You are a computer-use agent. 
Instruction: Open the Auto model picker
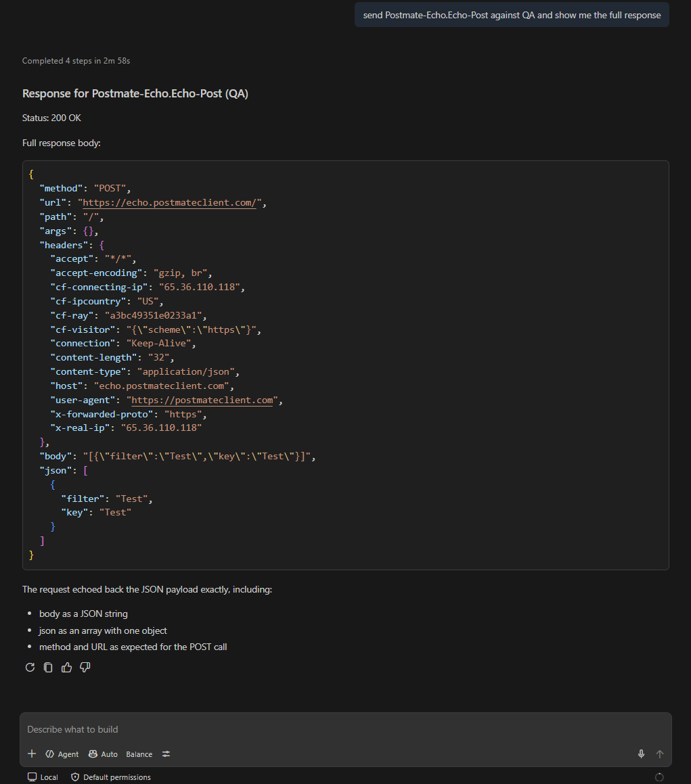point(103,754)
